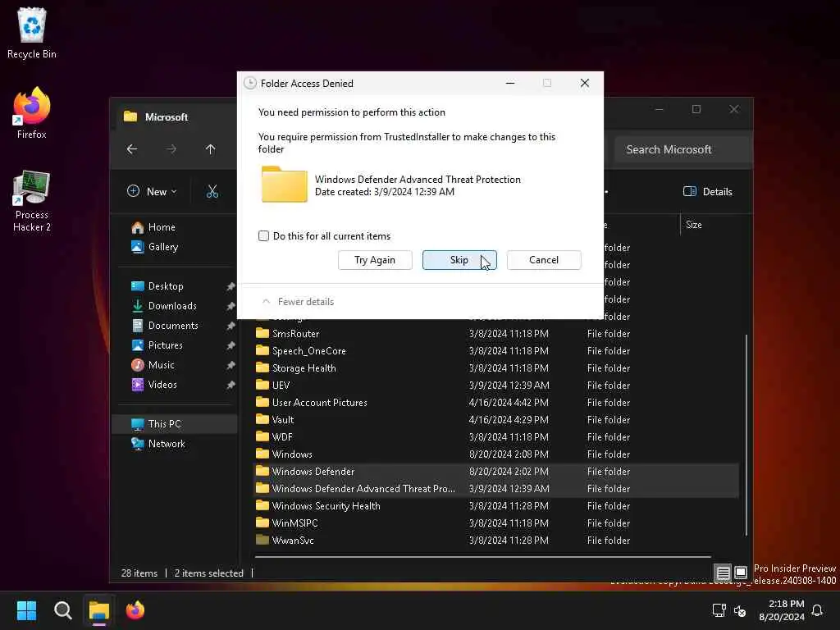The image size is (840, 630).
Task: Open taskbar Search
Action: point(62,610)
